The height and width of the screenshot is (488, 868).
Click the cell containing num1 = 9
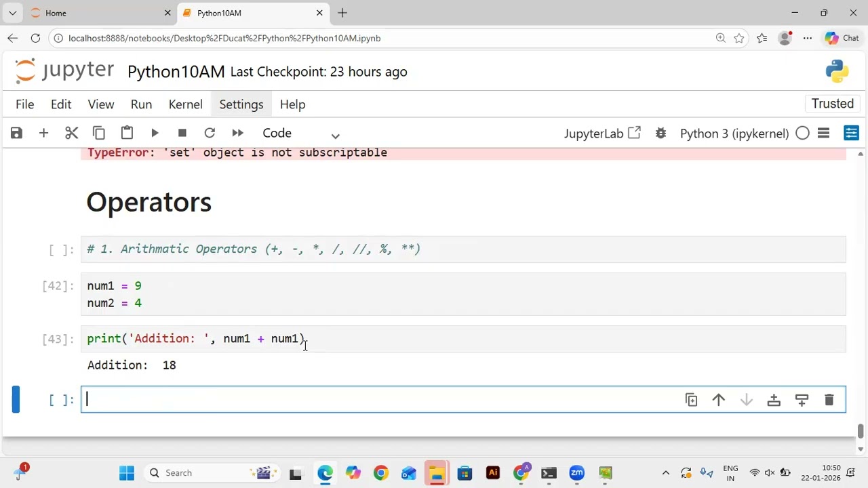[463, 294]
